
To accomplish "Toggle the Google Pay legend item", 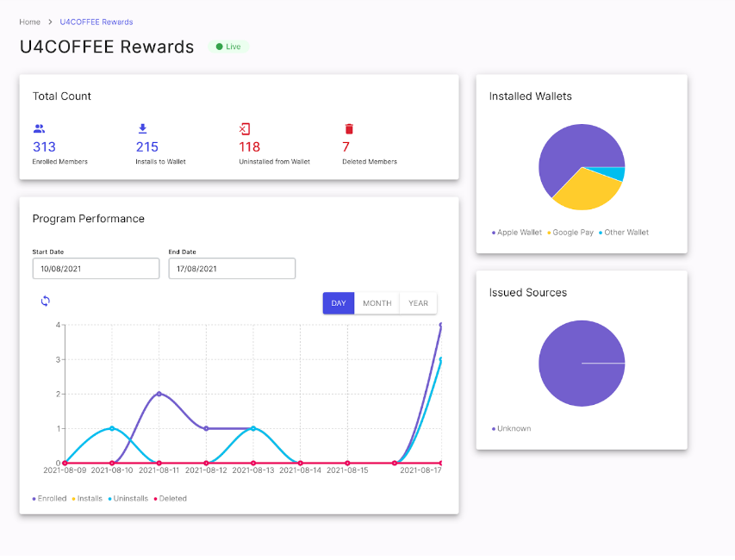I will (x=570, y=233).
